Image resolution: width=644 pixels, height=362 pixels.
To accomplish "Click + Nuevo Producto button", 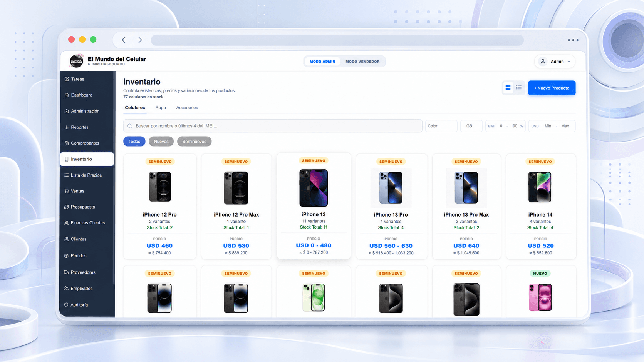I will point(552,88).
